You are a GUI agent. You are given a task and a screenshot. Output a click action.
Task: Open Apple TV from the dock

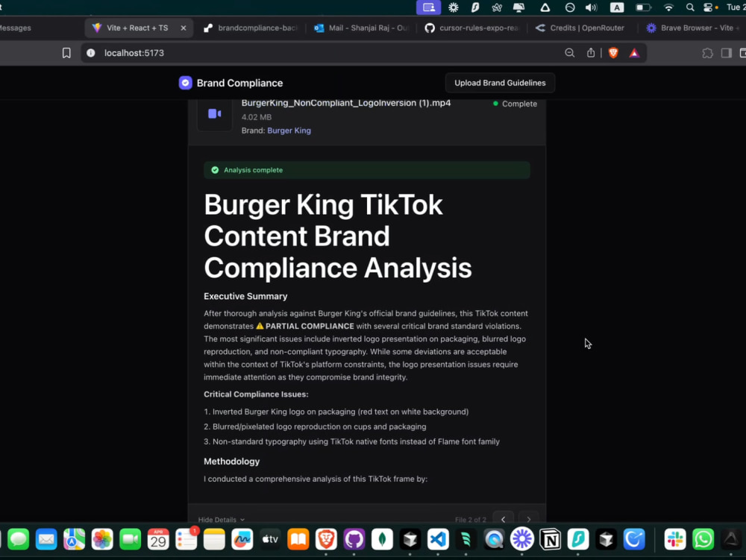[x=270, y=539]
